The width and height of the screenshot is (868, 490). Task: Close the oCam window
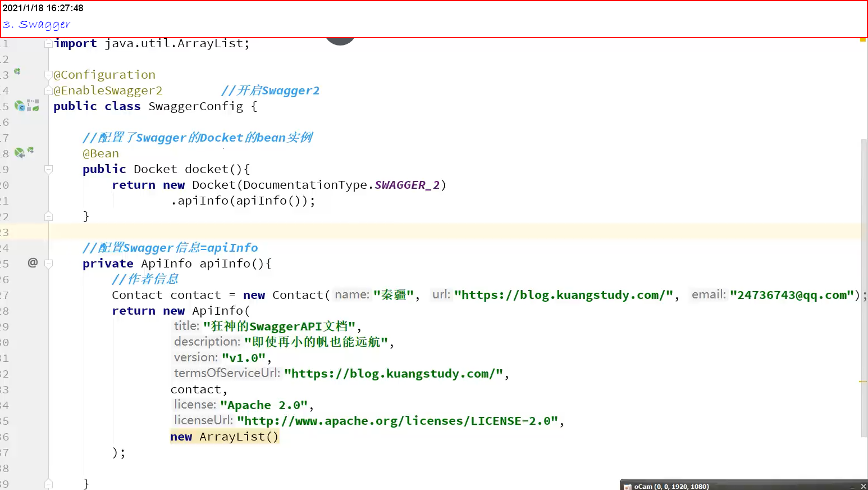[864, 487]
